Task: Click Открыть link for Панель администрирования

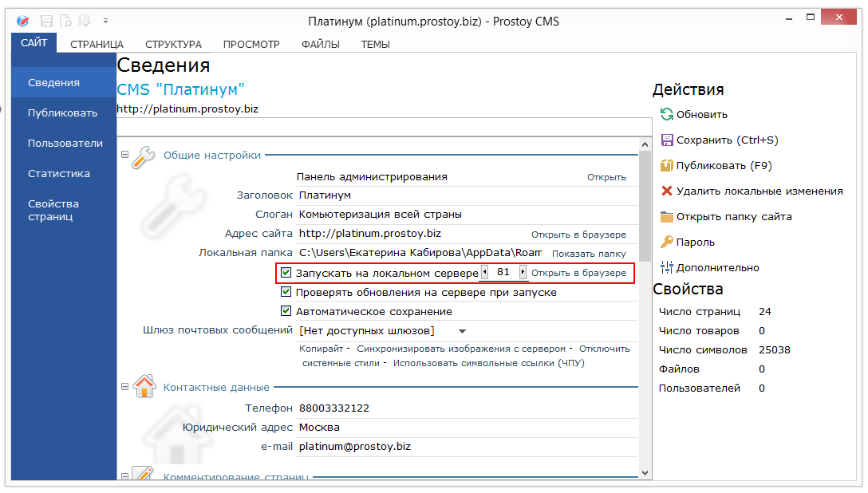Action: [x=606, y=178]
